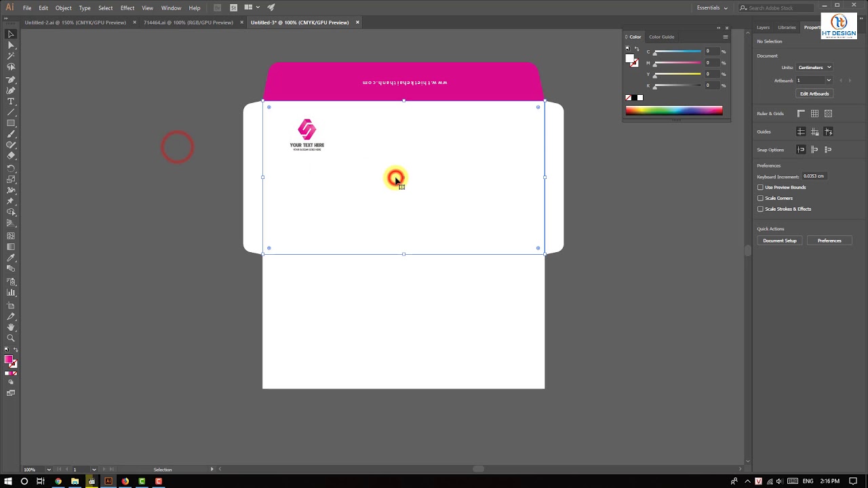Switch to the Color Guide tab
This screenshot has height=488, width=868.
[661, 37]
